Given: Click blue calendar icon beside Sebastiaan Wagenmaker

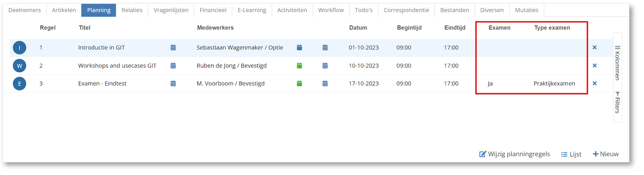Looking at the screenshot, I should click(299, 48).
